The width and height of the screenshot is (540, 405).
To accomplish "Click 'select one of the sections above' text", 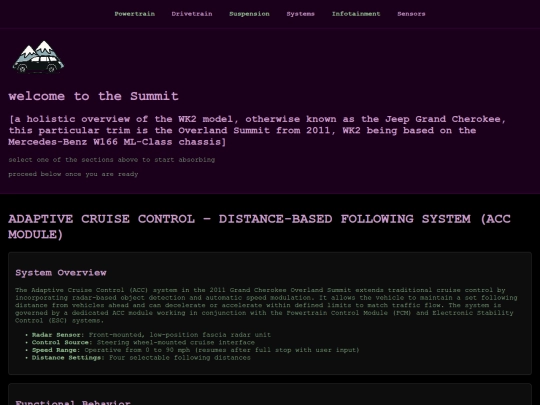I will pyautogui.click(x=112, y=160).
